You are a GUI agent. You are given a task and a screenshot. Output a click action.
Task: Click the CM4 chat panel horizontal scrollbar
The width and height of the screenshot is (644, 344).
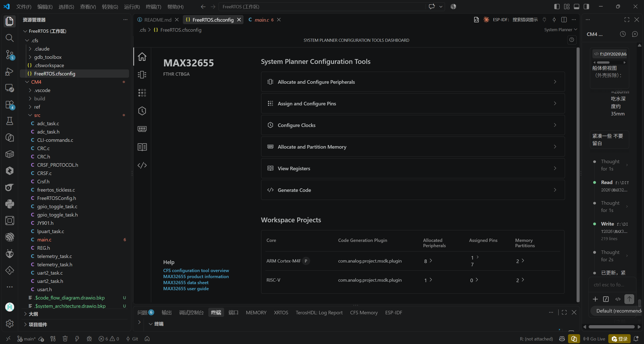(x=612, y=327)
